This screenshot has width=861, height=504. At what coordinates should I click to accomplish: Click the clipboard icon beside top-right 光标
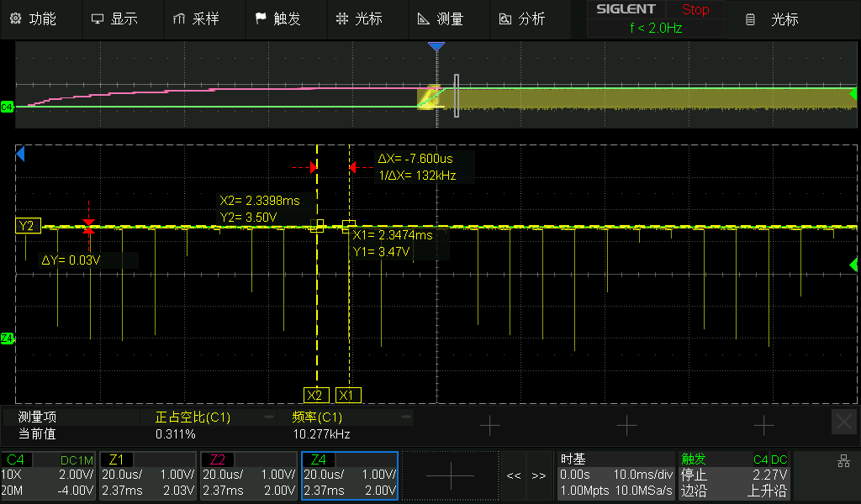tap(750, 20)
